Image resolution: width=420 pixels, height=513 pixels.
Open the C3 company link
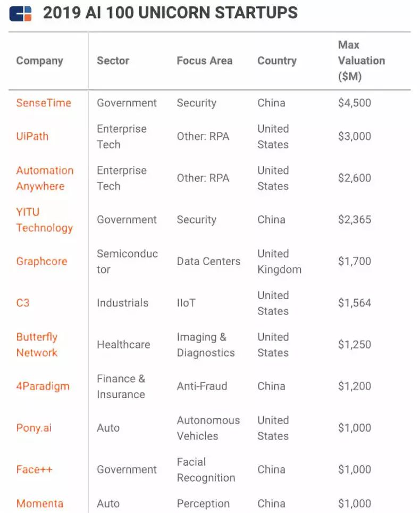(23, 303)
